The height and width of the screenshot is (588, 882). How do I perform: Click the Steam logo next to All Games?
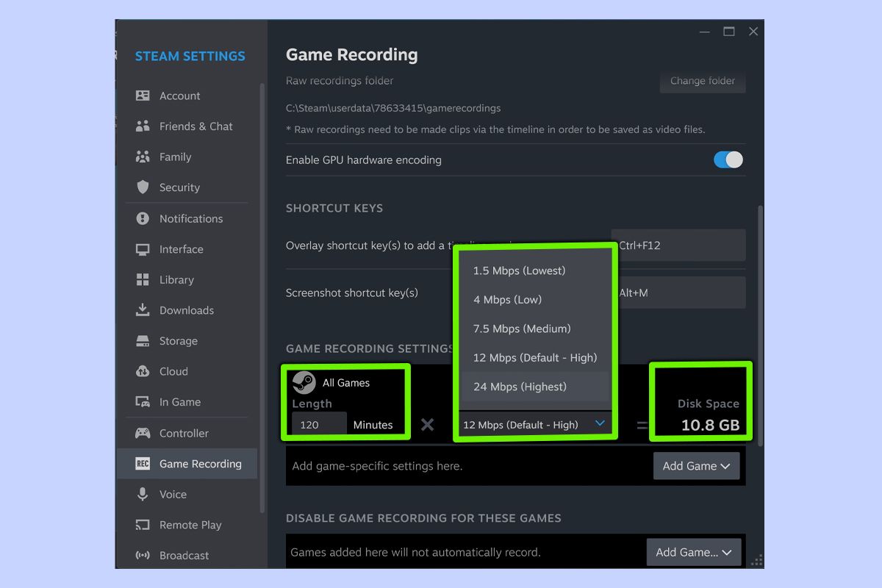304,382
